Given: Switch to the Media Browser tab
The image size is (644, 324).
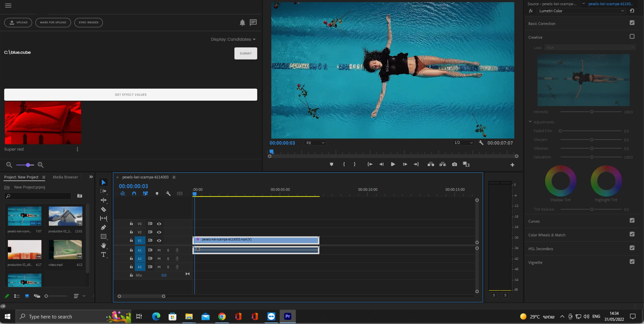Looking at the screenshot, I should point(65,177).
